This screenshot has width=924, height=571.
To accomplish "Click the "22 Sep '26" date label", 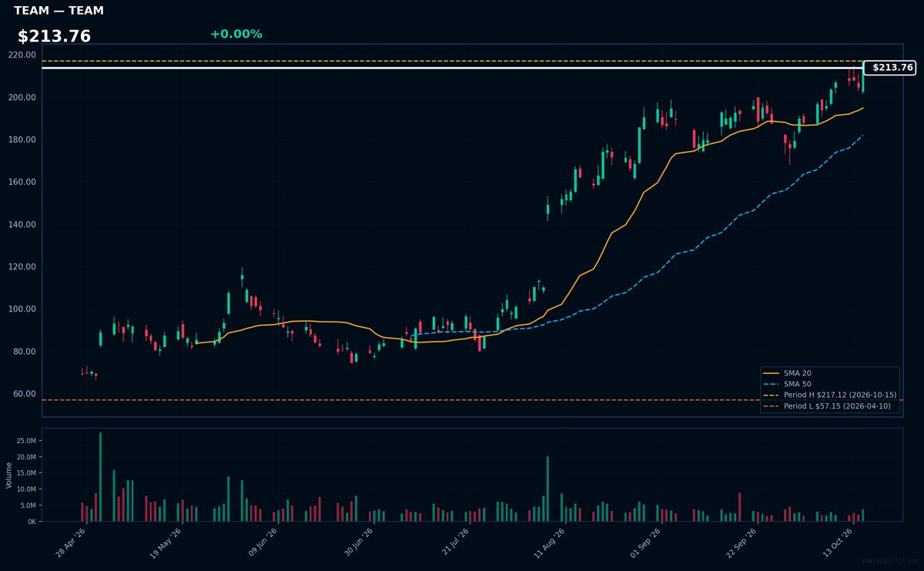I will coord(741,543).
